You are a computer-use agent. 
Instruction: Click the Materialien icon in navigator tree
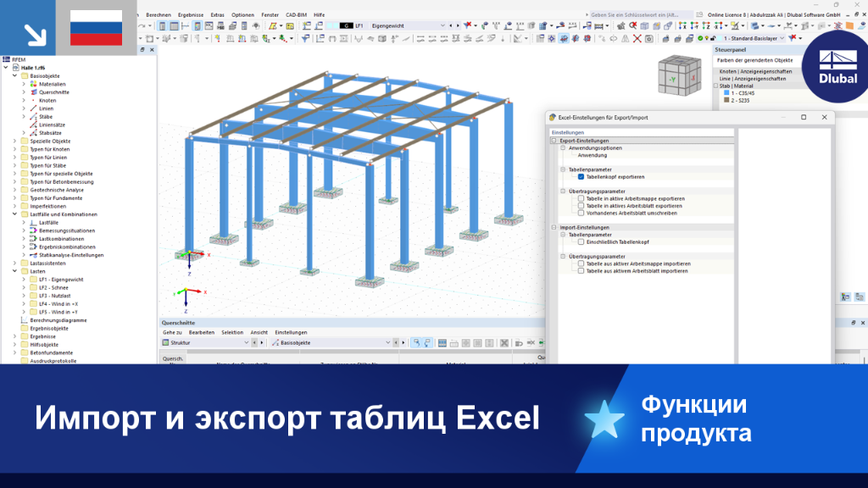click(33, 84)
